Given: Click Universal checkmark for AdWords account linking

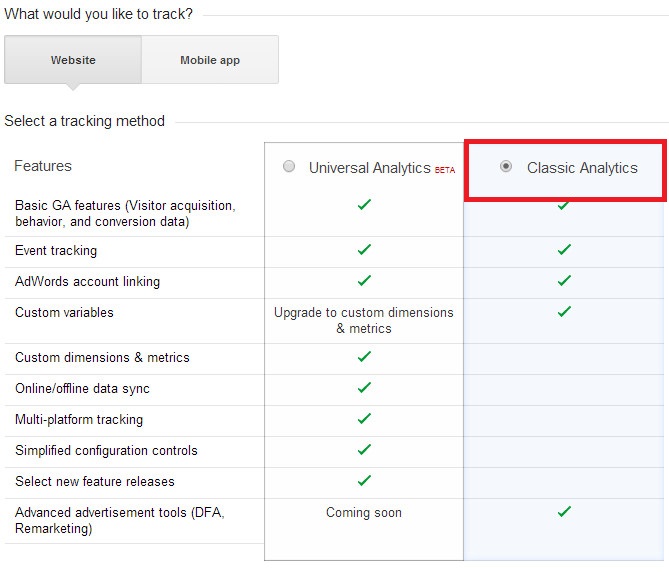Looking at the screenshot, I should click(364, 280).
